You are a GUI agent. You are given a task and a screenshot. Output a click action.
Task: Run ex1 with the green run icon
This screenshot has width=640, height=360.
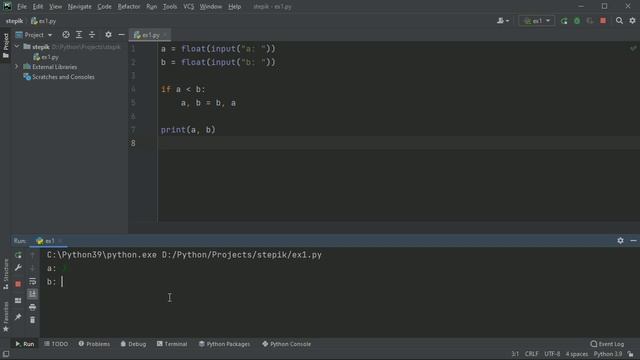click(x=564, y=21)
